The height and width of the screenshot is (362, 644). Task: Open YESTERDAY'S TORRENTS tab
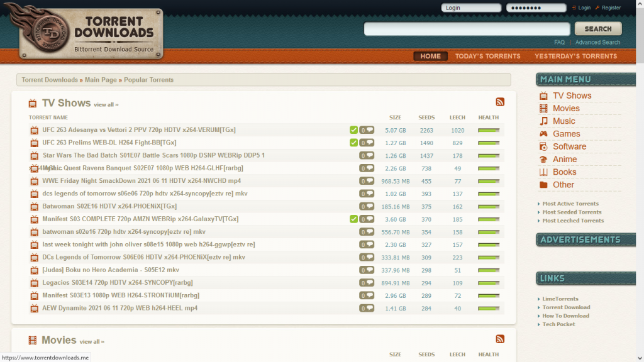point(575,56)
